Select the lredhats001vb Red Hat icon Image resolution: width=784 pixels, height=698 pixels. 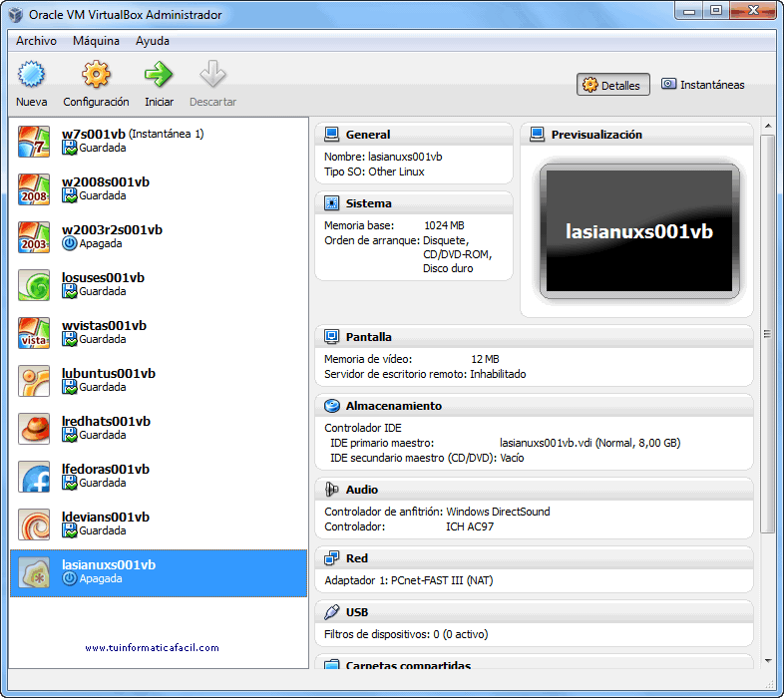[x=34, y=429]
